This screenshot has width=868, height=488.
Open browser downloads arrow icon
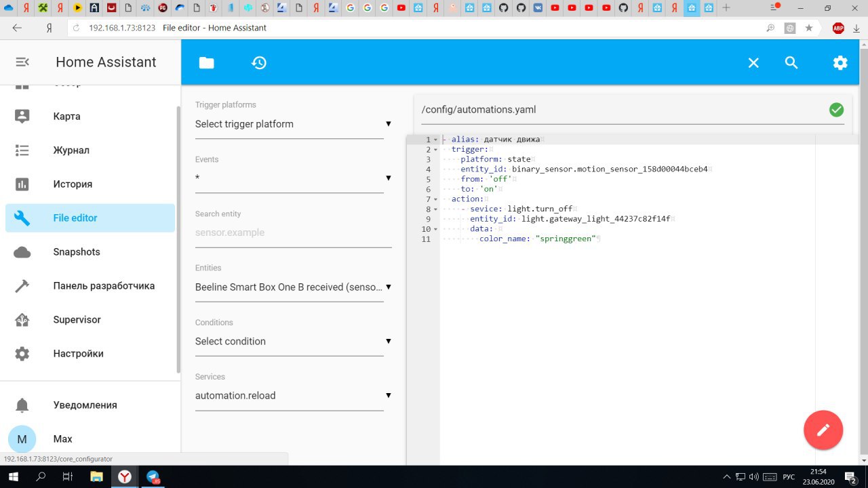pos(856,28)
